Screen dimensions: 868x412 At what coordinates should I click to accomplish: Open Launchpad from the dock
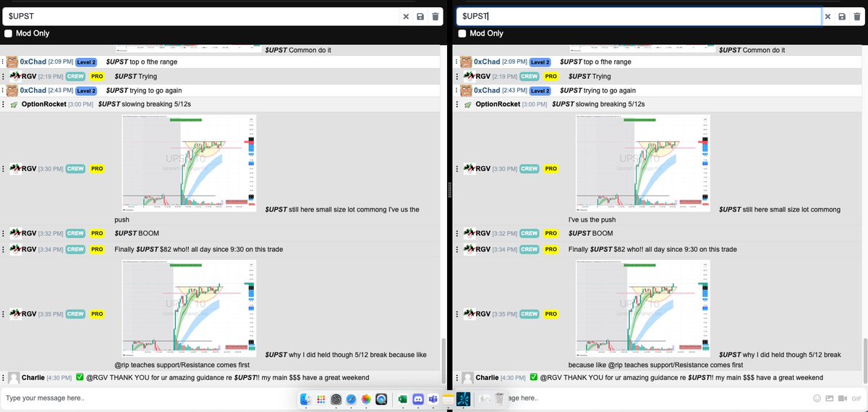click(x=321, y=399)
